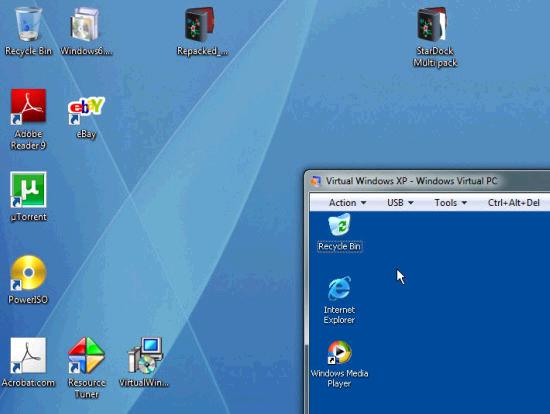Click the 'StarDock Multi pack' label text
The image size is (550, 414).
(435, 57)
